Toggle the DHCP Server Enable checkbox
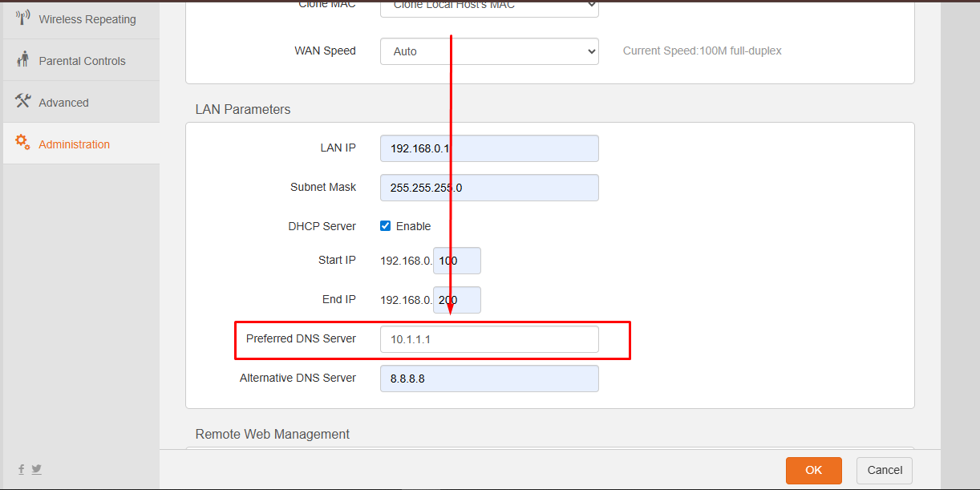 tap(386, 226)
